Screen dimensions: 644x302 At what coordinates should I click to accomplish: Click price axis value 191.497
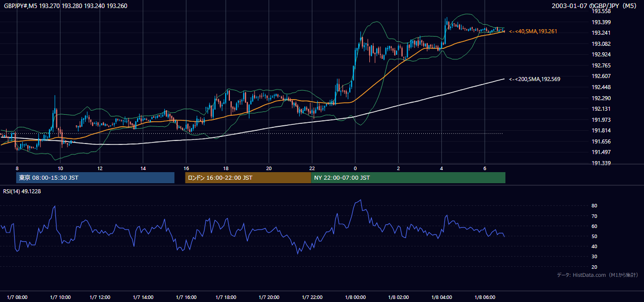point(601,152)
